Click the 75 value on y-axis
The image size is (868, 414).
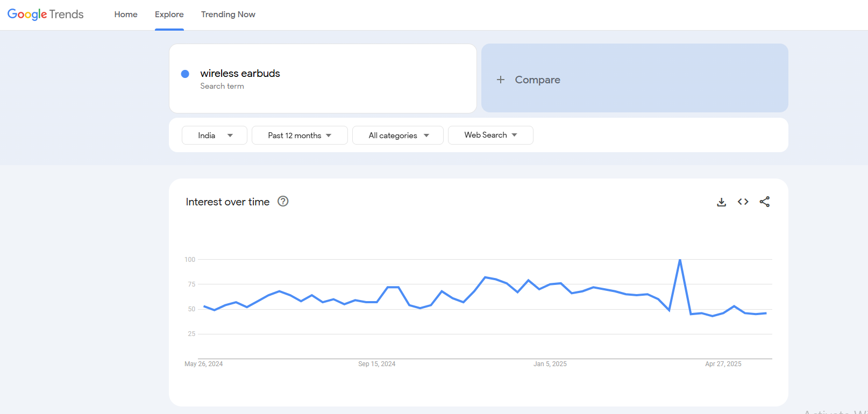(x=191, y=284)
